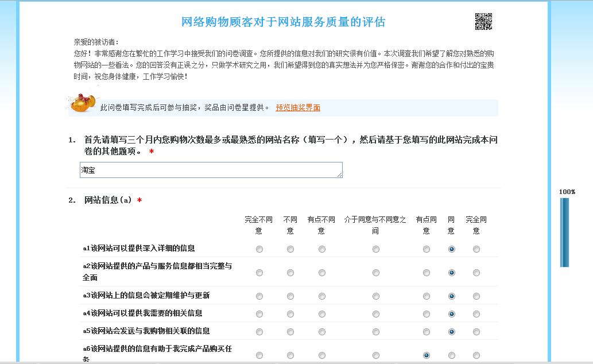Select 有点同意 for a1 row

[x=427, y=249]
